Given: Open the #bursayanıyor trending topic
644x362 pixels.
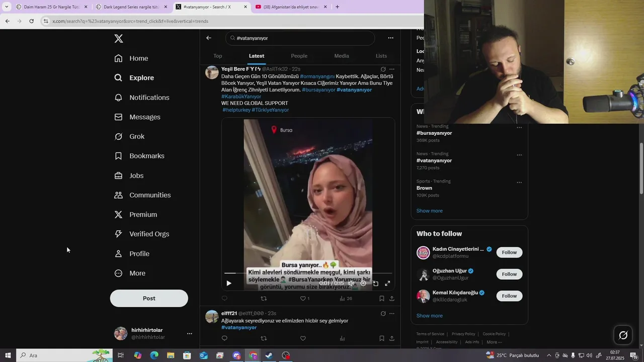Looking at the screenshot, I should [x=434, y=133].
